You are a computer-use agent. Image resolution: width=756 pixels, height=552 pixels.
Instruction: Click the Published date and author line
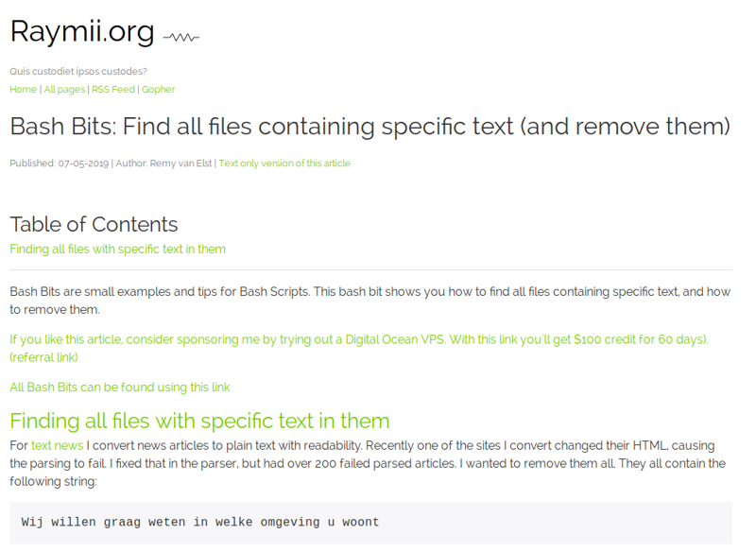pos(111,164)
